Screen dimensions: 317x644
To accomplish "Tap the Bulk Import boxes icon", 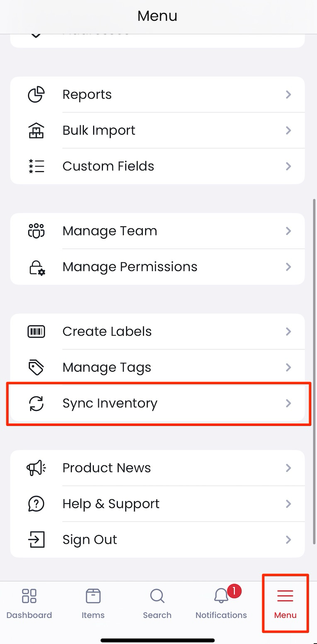I will point(36,130).
